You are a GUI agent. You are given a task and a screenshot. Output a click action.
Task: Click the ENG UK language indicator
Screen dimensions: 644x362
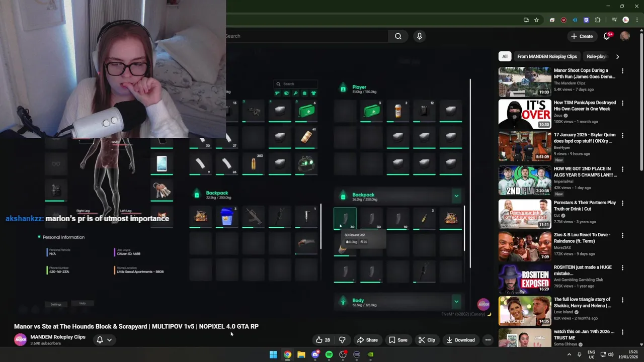point(591,354)
